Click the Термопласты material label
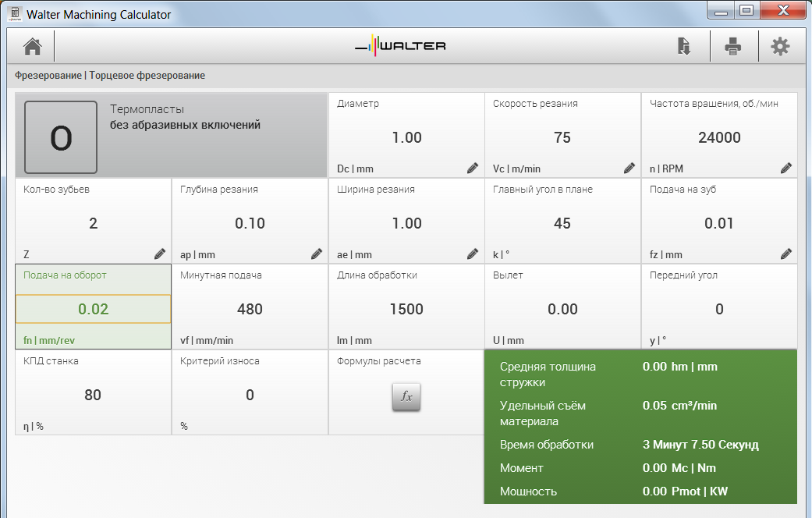This screenshot has width=812, height=518. tap(147, 109)
